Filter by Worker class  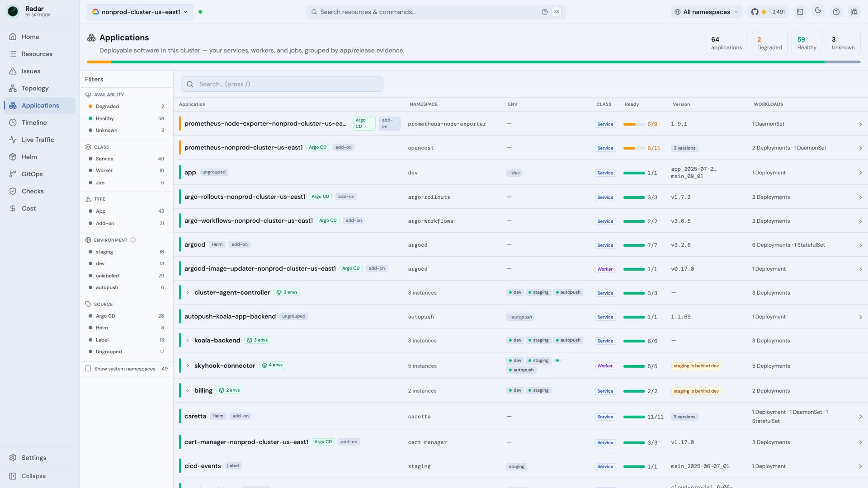pos(126,170)
